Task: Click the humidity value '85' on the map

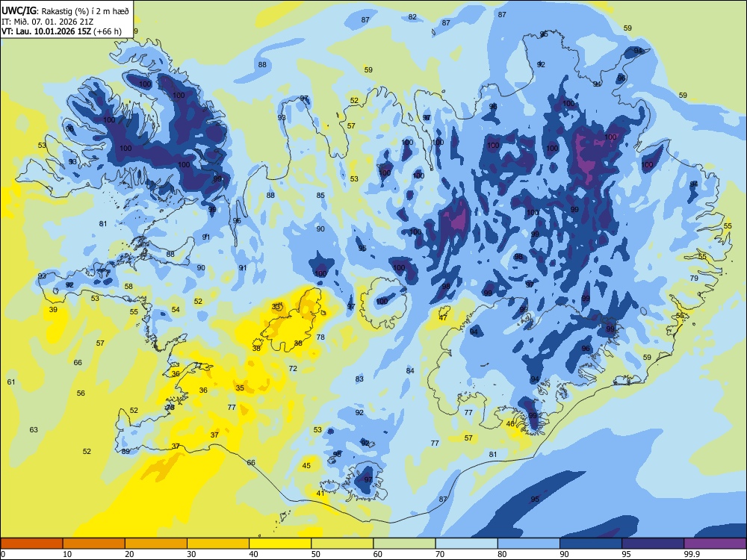Action: click(x=320, y=195)
